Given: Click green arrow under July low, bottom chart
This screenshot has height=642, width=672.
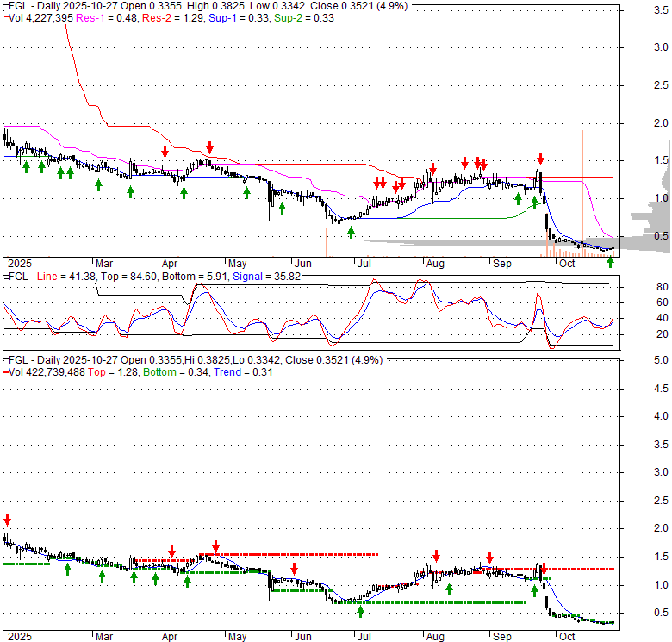Looking at the screenshot, I should 360,612.
